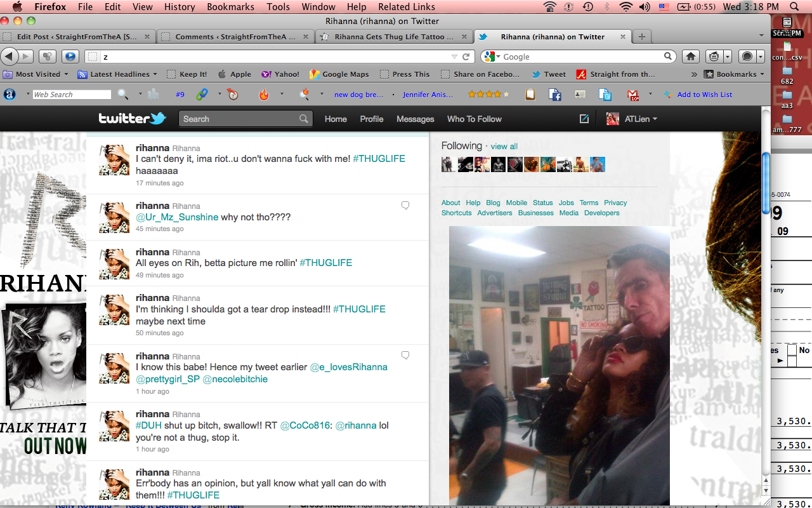This screenshot has width=812, height=508.
Task: Click the reply bubble on @Ur_Mz_Sunshine tweet
Action: (x=405, y=205)
